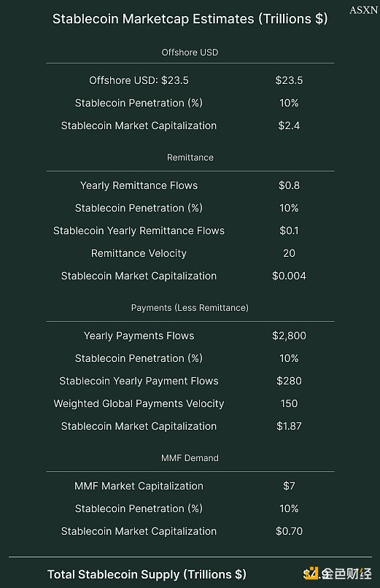The width and height of the screenshot is (380, 588).
Task: Click the Offshore USD section header
Action: 190,52
